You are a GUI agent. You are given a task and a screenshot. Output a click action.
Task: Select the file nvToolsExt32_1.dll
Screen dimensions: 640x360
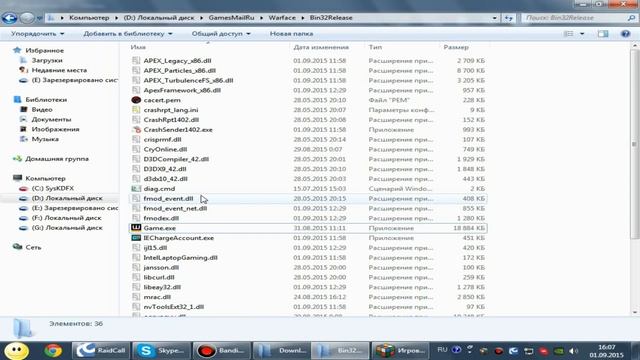tap(174, 307)
